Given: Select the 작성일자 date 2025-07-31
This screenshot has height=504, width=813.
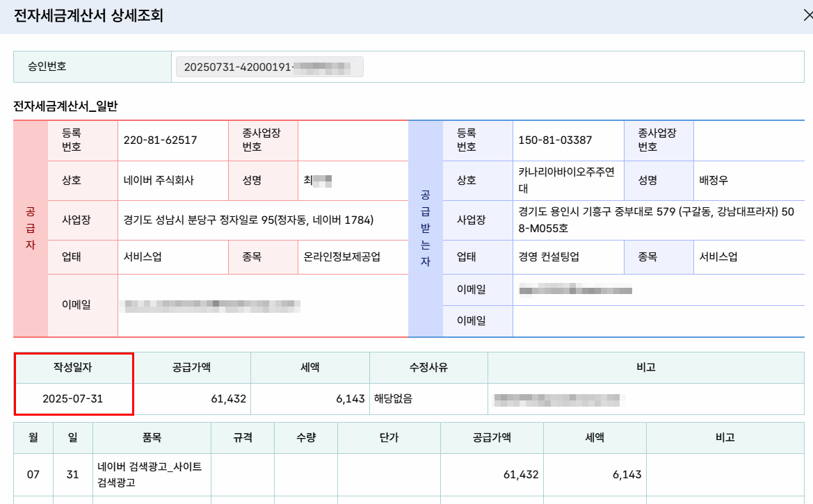Looking at the screenshot, I should click(72, 399).
